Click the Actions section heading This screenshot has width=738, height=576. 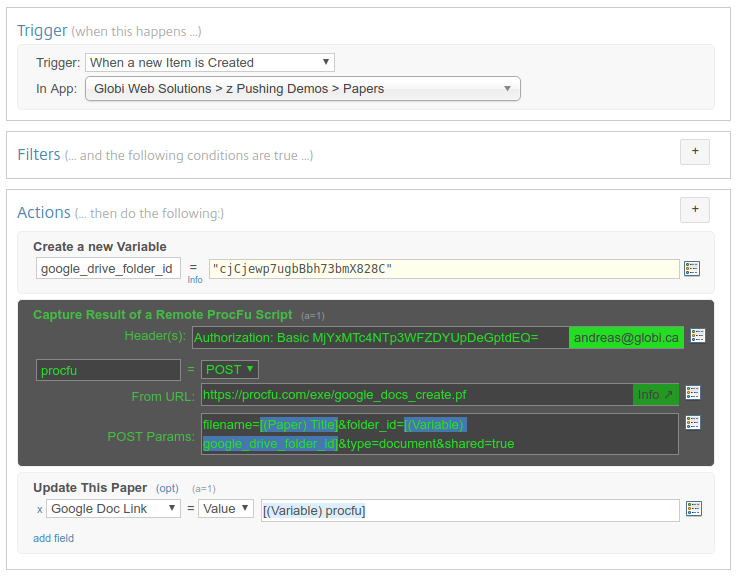pyautogui.click(x=44, y=212)
